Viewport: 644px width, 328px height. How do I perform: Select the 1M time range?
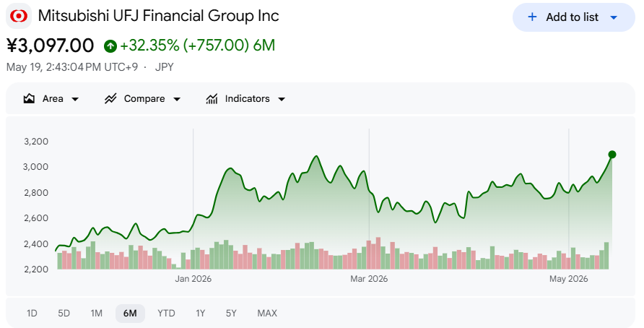pos(96,314)
